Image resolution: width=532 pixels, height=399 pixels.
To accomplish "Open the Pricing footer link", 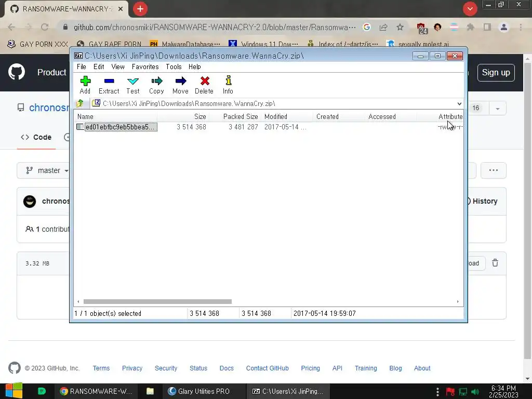I will pyautogui.click(x=311, y=368).
